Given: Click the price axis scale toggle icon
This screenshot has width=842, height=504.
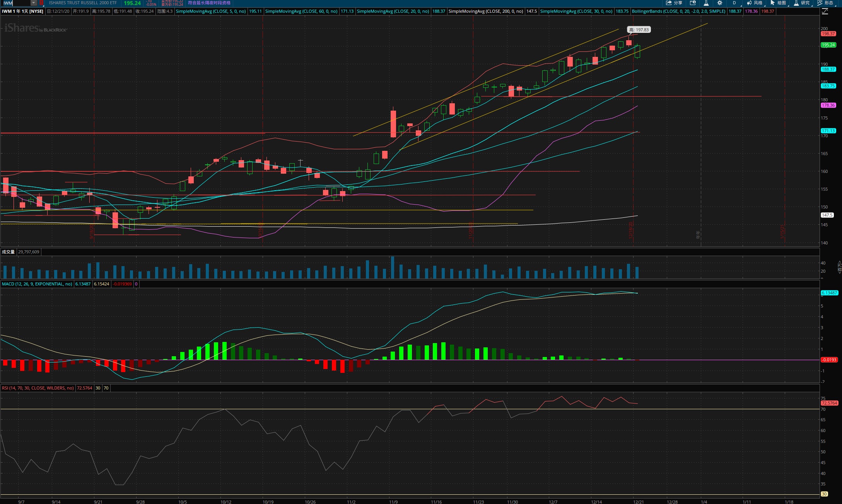Looking at the screenshot, I should [825, 11].
